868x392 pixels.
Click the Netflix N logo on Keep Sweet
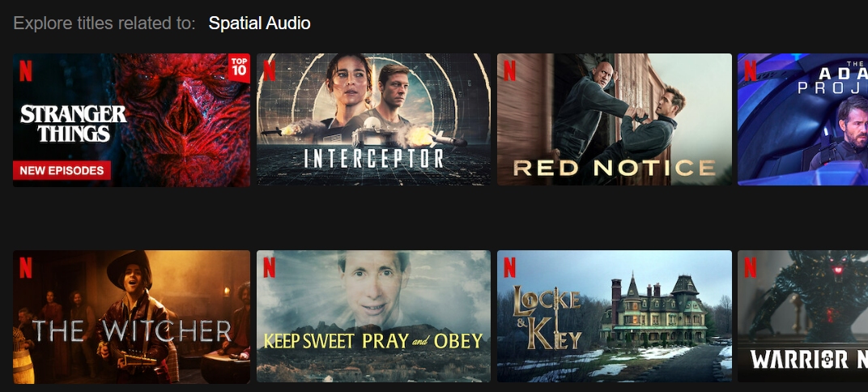click(269, 268)
